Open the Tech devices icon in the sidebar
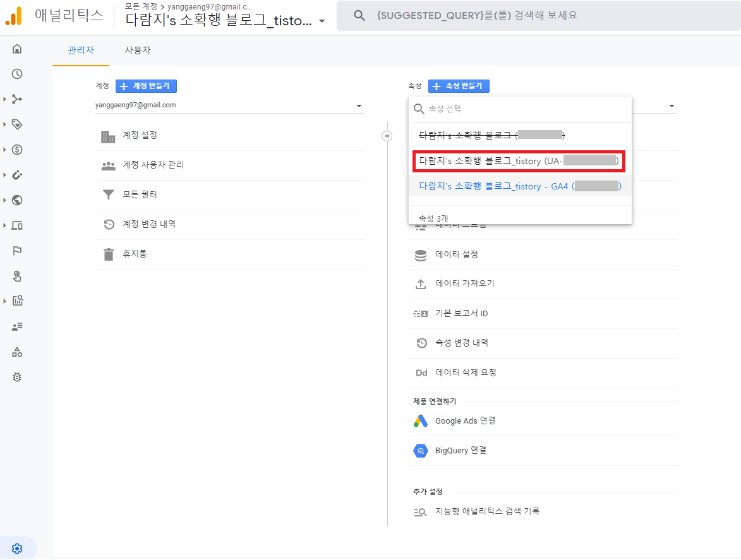 click(17, 225)
